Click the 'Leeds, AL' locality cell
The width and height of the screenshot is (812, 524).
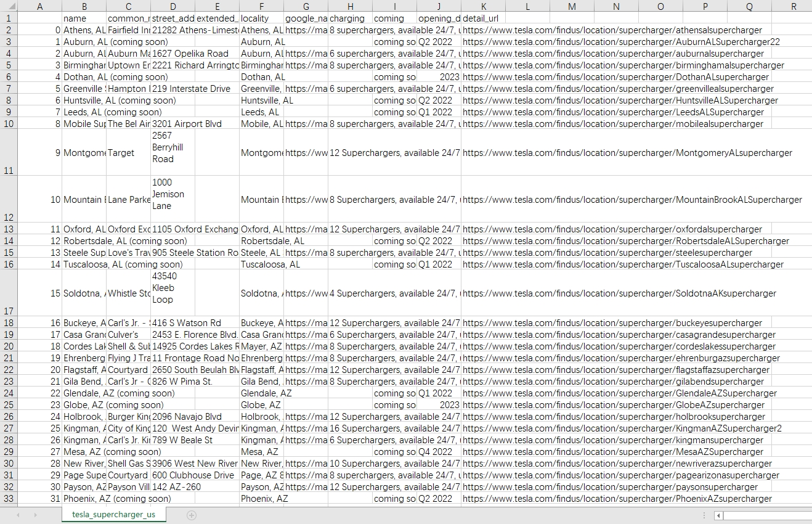point(261,112)
